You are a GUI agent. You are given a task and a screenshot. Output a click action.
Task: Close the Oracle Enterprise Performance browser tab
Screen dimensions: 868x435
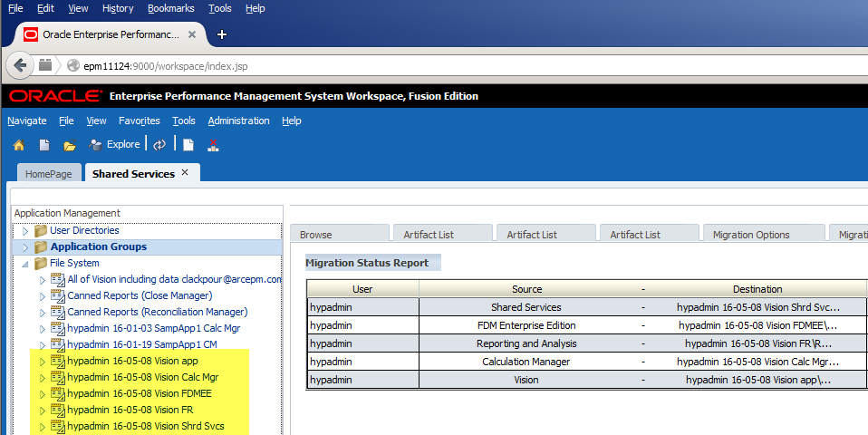191,34
